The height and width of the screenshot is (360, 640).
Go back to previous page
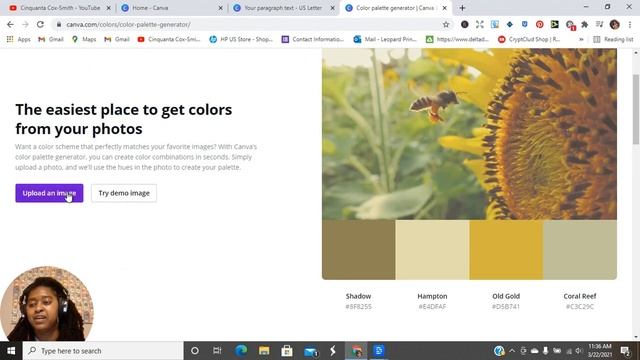point(10,24)
